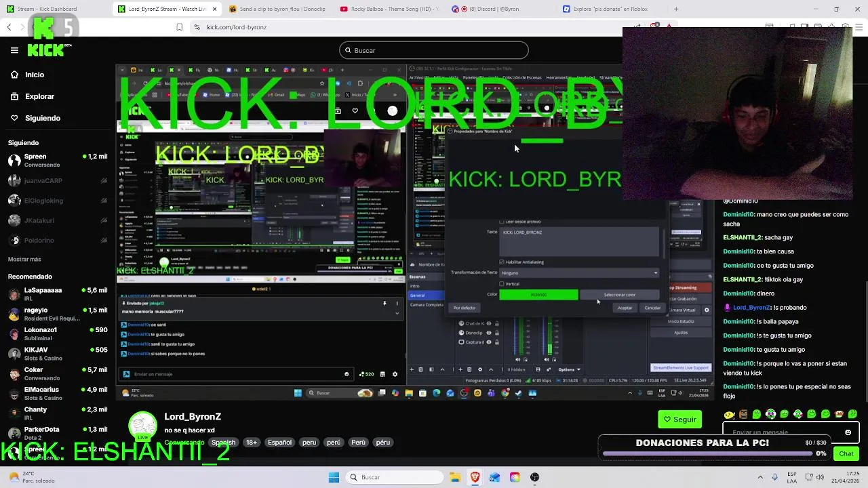Mute second audio mixer channel speaker
Viewport: 868px width, 488px height.
click(x=547, y=359)
